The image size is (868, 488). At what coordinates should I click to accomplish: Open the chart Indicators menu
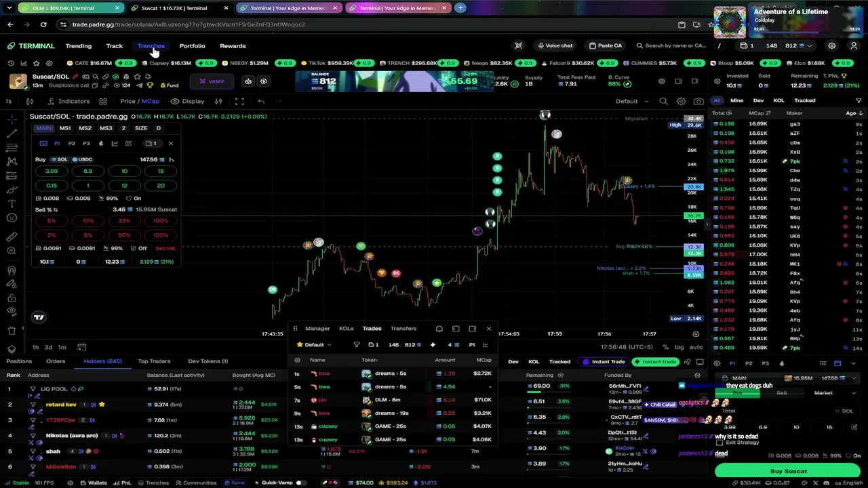[68, 101]
